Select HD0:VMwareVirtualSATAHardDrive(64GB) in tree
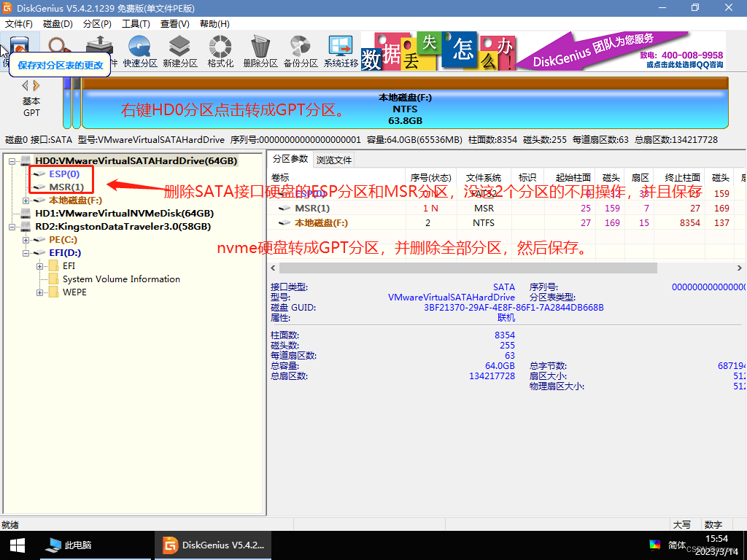The width and height of the screenshot is (747, 560). click(x=136, y=161)
